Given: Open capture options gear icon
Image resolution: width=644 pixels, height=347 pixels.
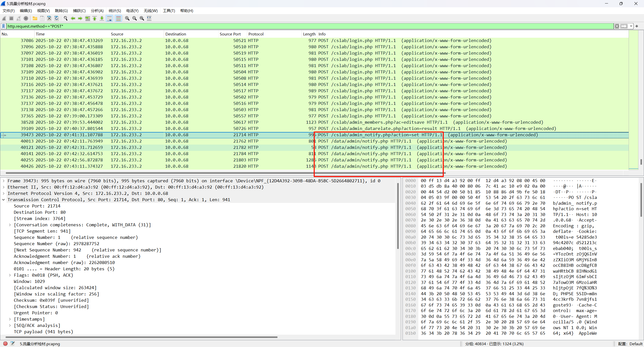Looking at the screenshot, I should (26, 18).
